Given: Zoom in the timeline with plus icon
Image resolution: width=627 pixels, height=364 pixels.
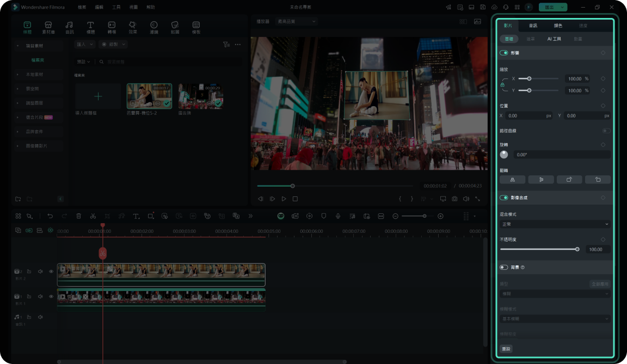Looking at the screenshot, I should [440, 216].
